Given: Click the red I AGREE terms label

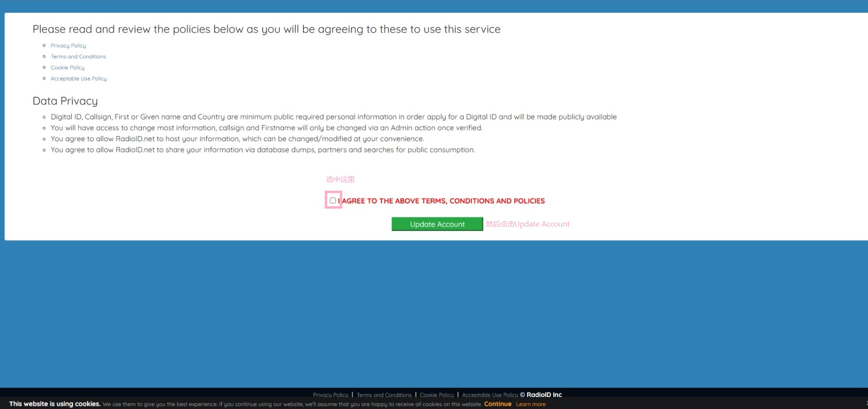Looking at the screenshot, I should pyautogui.click(x=443, y=201).
